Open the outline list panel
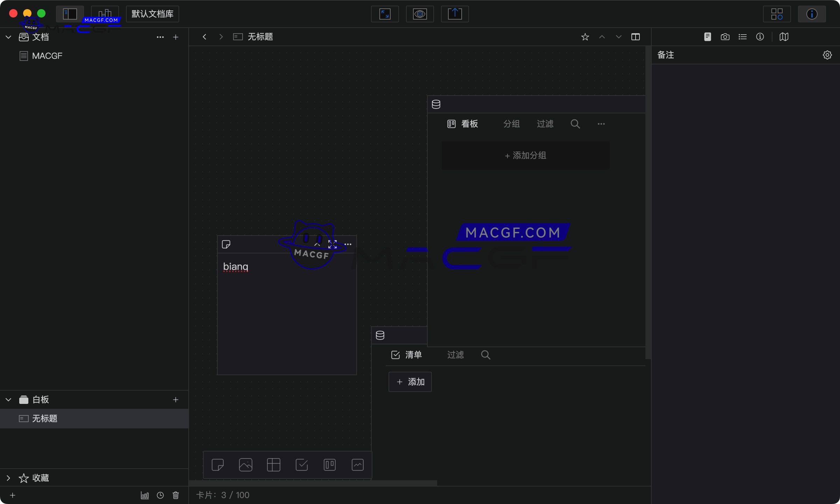Viewport: 840px width, 504px height. pyautogui.click(x=743, y=37)
